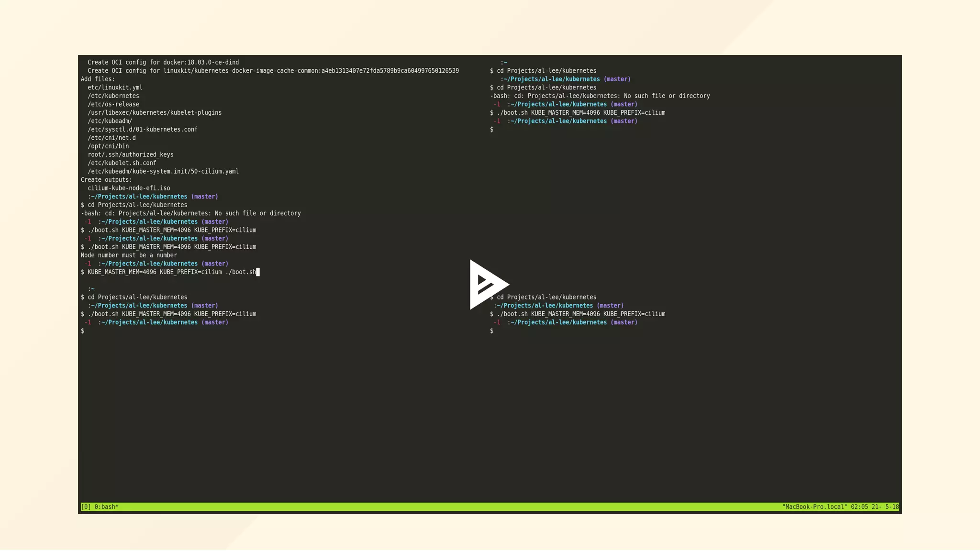This screenshot has height=551, width=980.
Task: Click the 'Create outputs:' heading line
Action: [x=106, y=180]
